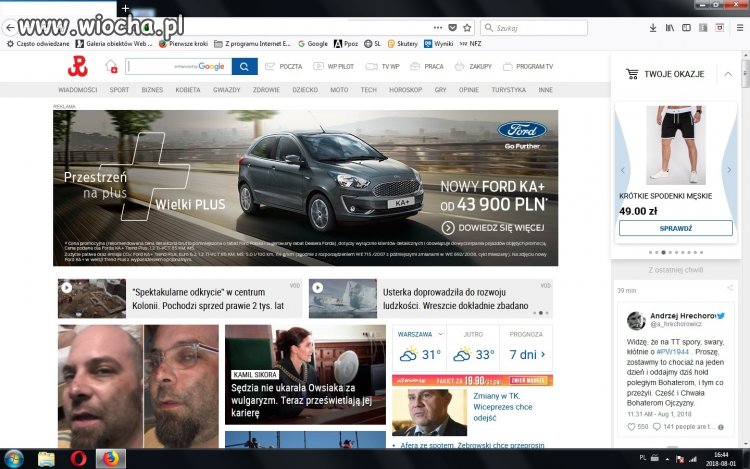Image resolution: width=750 pixels, height=469 pixels.
Task: Click the two bearded men article thumbnail
Action: click(x=138, y=386)
